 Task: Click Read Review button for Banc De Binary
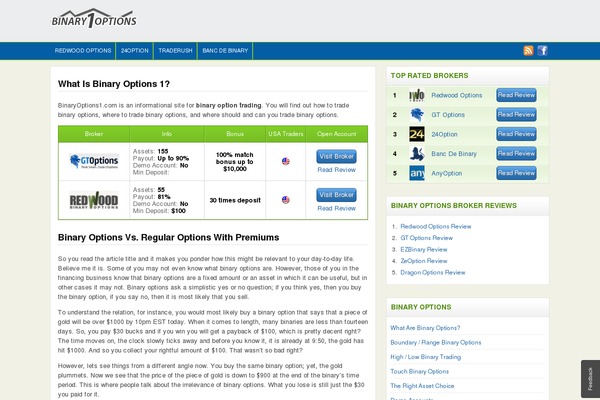(x=516, y=153)
